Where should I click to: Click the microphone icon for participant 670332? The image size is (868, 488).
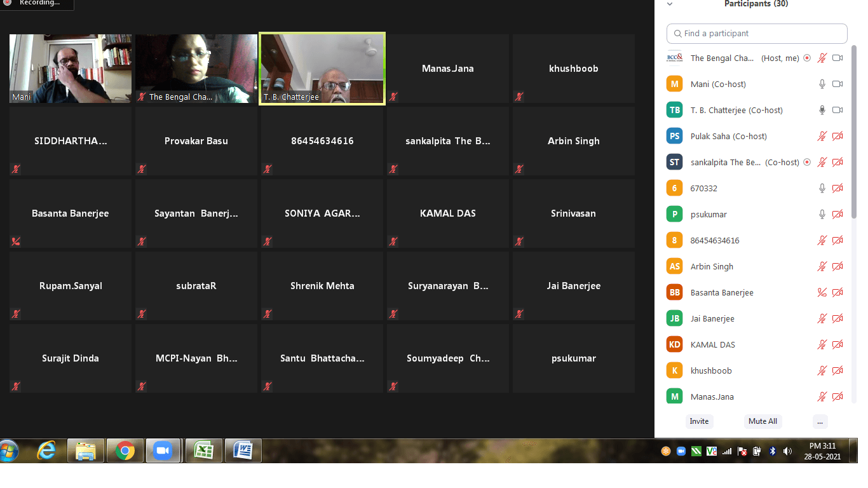tap(822, 188)
